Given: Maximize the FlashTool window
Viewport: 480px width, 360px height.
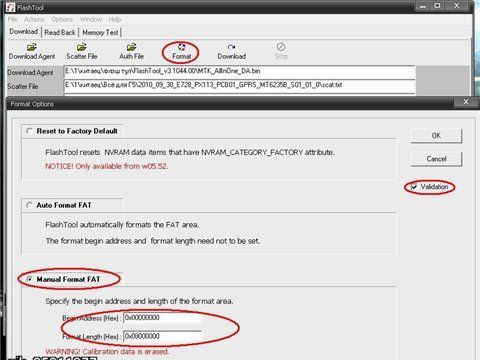Looking at the screenshot, I should (x=437, y=6).
